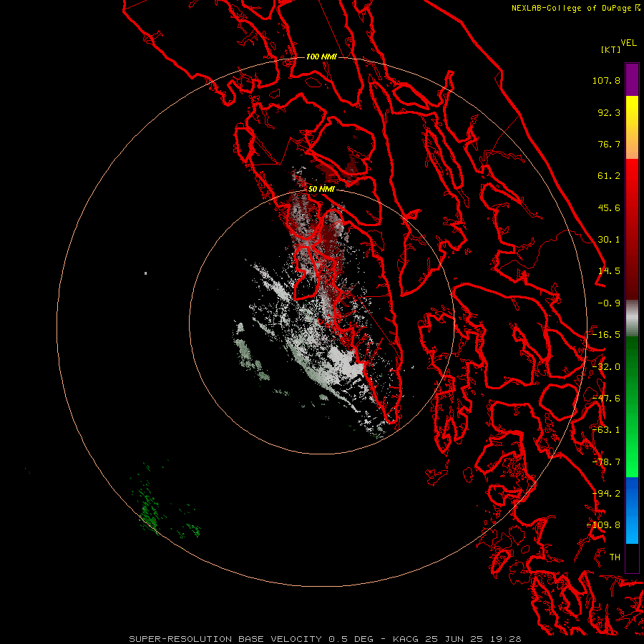This screenshot has width=644, height=644.
Task: Select the -109.8 value on the velocity scale
Action: tap(604, 525)
